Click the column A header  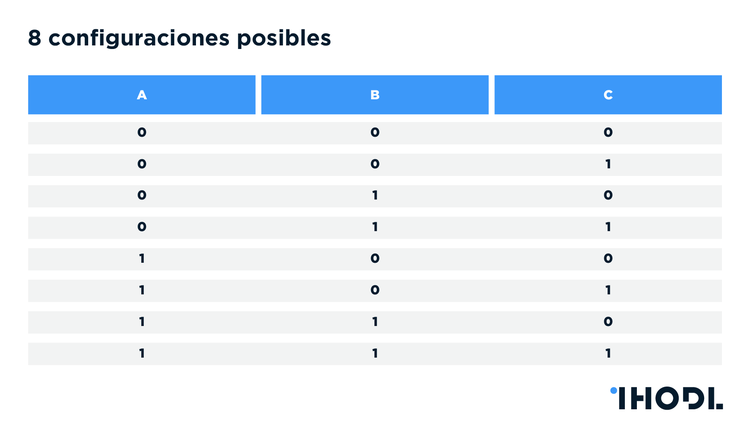point(142,95)
